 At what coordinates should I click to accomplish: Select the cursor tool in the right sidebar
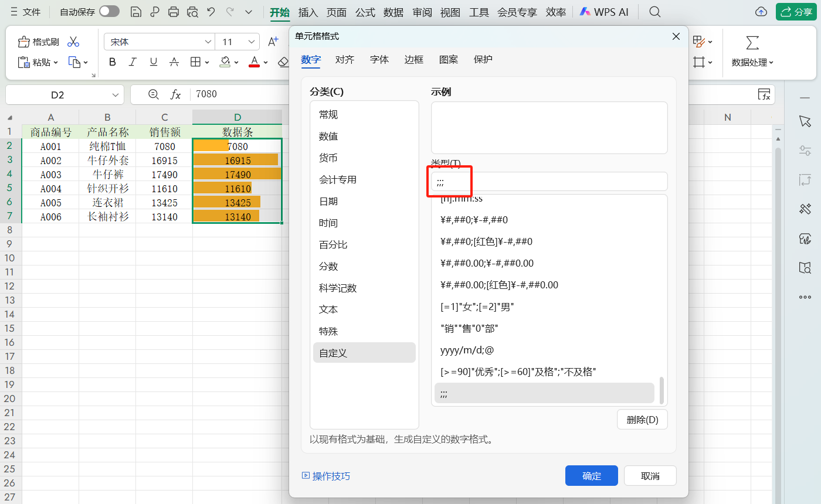pos(805,121)
